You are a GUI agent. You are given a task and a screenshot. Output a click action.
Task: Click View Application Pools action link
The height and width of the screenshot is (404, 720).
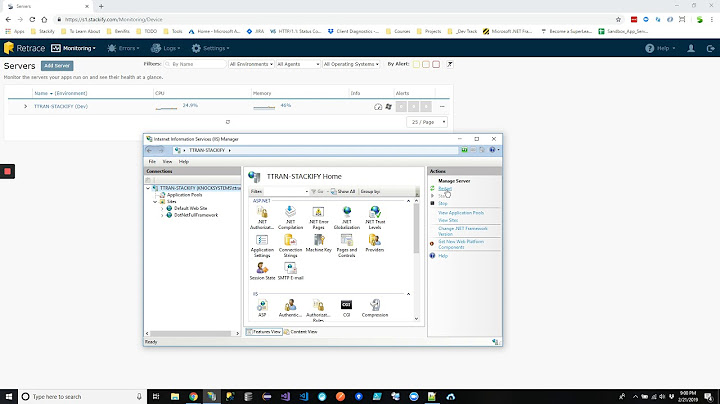click(x=461, y=213)
